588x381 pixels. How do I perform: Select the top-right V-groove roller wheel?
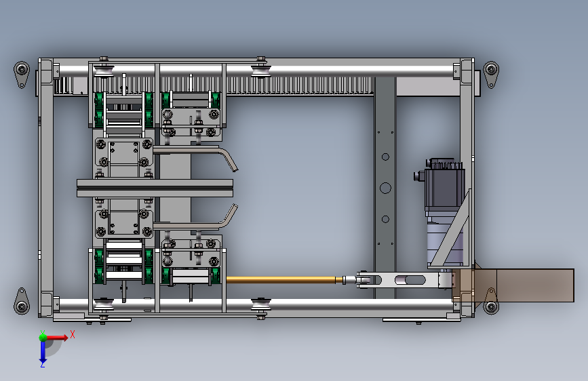click(261, 71)
